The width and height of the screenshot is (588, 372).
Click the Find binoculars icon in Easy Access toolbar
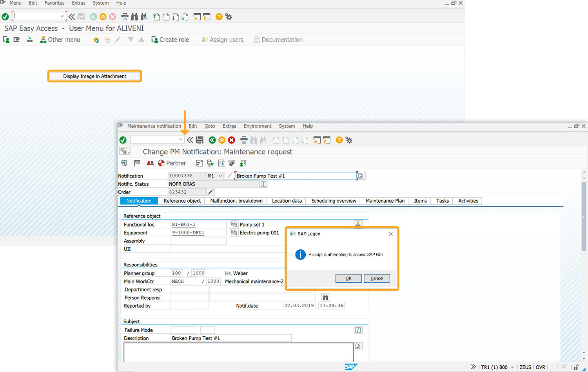pyautogui.click(x=134, y=17)
